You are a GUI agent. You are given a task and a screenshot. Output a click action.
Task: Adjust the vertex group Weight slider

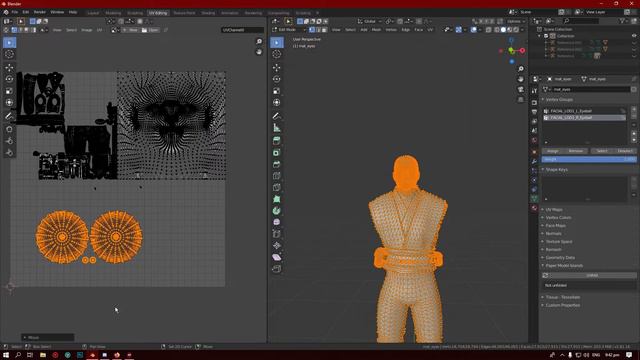click(x=589, y=159)
